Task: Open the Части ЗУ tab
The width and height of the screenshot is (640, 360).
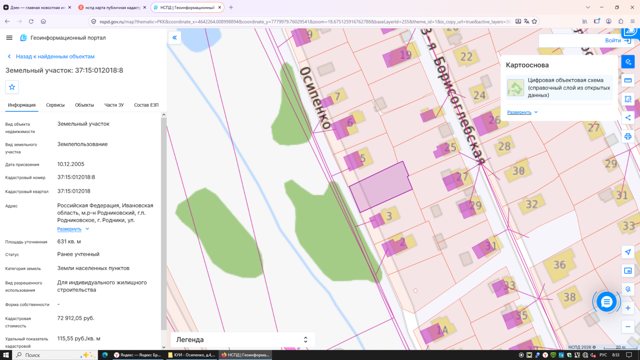Action: (x=114, y=105)
